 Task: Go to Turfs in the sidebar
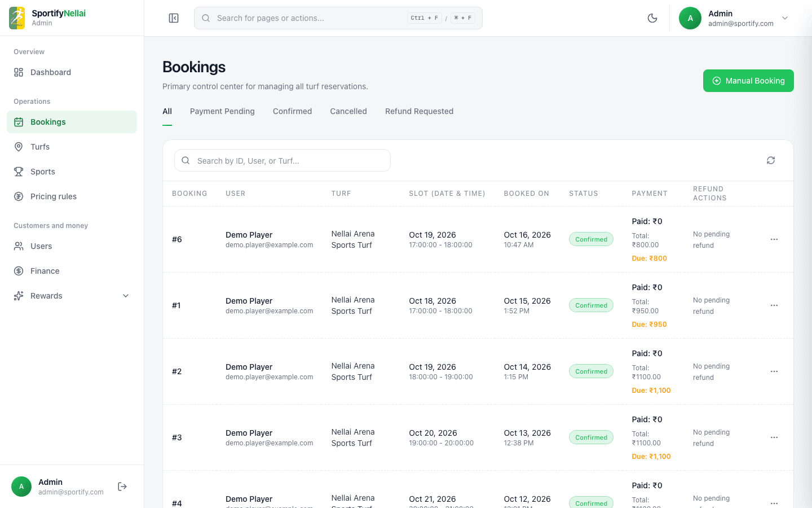[x=72, y=147]
